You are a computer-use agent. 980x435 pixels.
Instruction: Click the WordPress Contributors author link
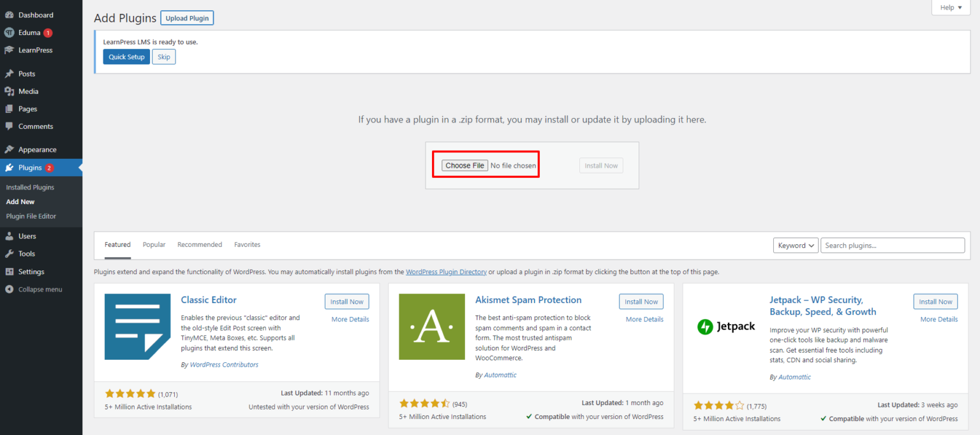point(224,365)
